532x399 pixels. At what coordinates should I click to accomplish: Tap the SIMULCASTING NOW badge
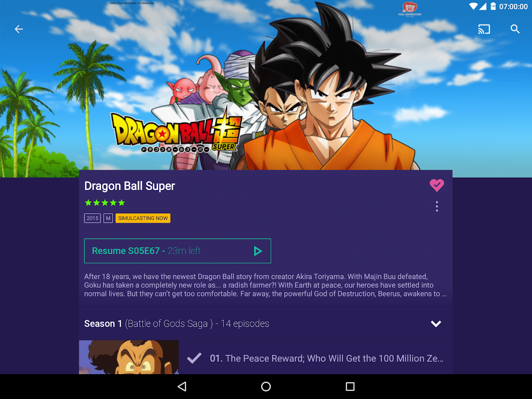pyautogui.click(x=143, y=218)
